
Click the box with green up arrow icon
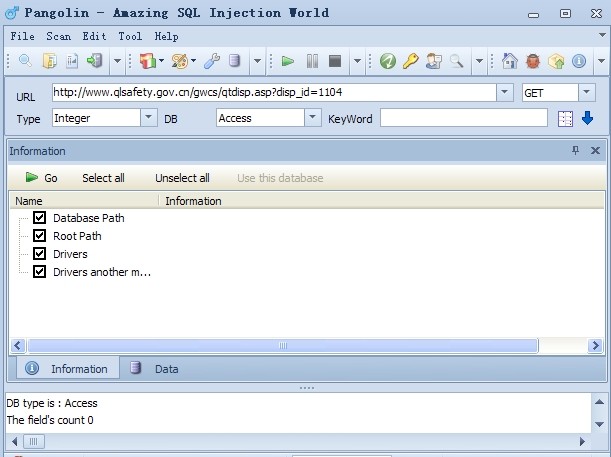[x=556, y=61]
